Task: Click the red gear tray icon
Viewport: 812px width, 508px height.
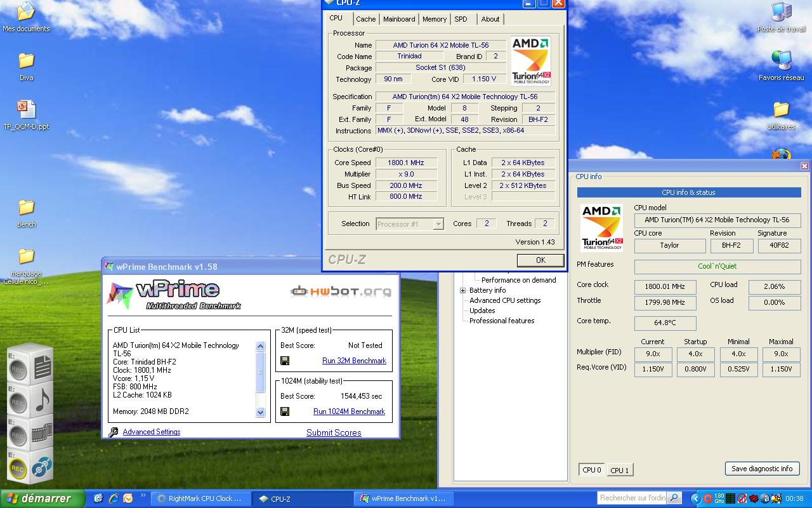Action: pos(754,498)
